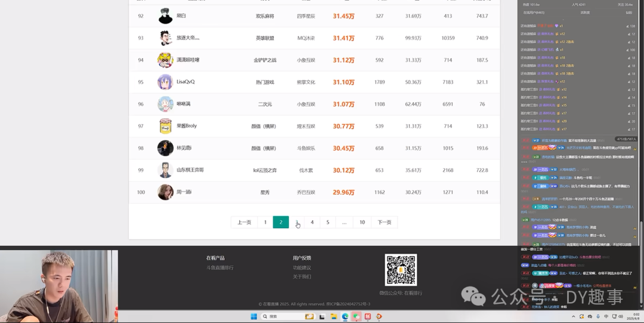Screen dimensions: 644x323
Task: Select current page 2 in pagination
Action: coord(281,222)
